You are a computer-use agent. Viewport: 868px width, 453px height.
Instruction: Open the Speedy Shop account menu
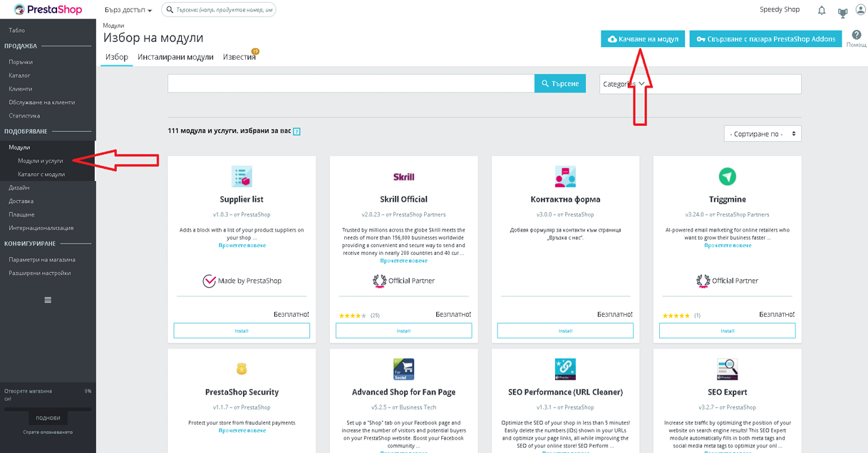pyautogui.click(x=780, y=10)
